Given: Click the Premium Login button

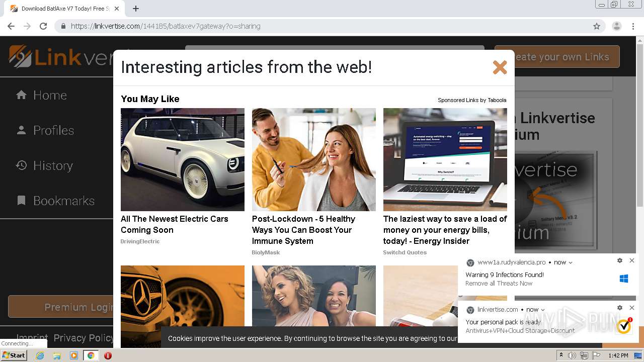Looking at the screenshot, I should coord(61,307).
